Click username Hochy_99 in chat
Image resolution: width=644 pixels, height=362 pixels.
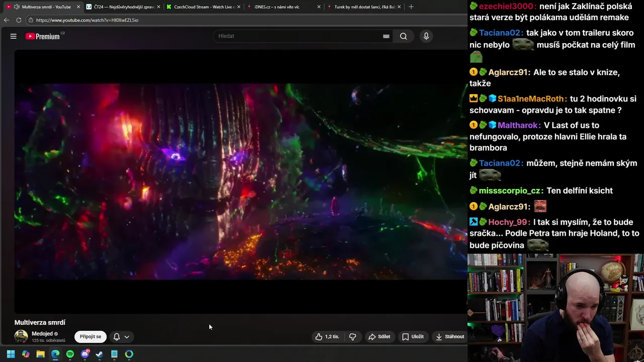tap(508, 222)
